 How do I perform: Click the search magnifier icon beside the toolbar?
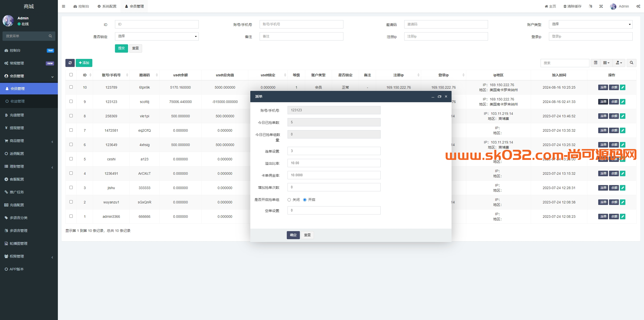click(x=631, y=63)
